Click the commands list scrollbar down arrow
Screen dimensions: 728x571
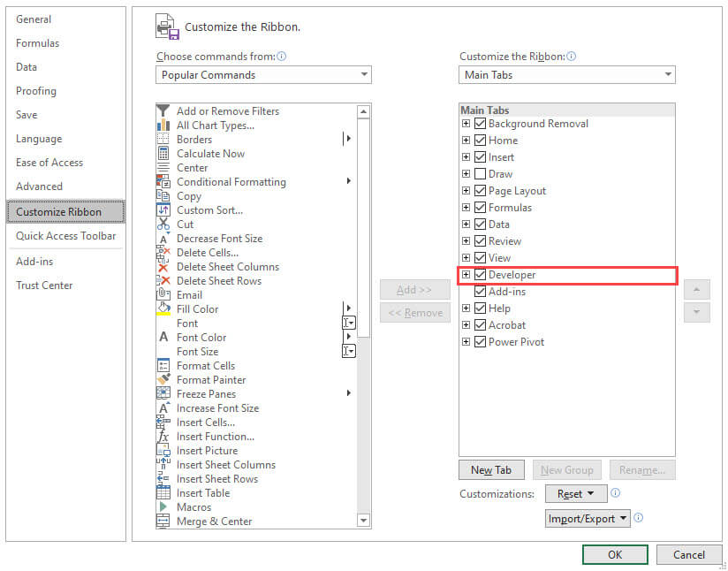pos(363,521)
